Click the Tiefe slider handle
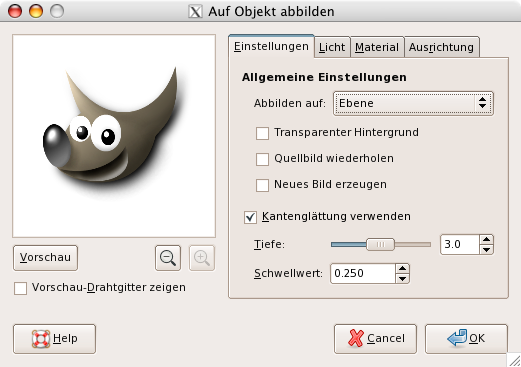521x367 pixels. (380, 245)
